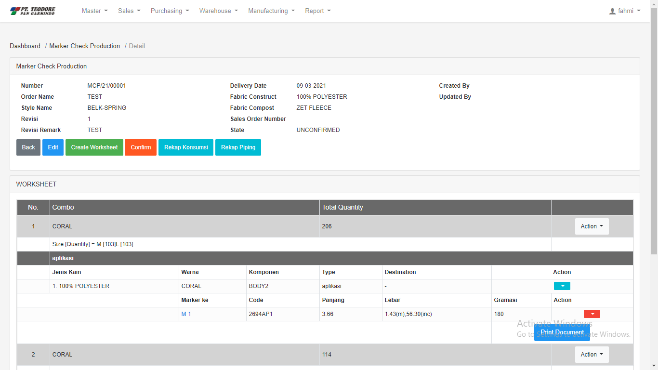
Task: Go to Dashboard breadcrumb link
Action: click(25, 46)
